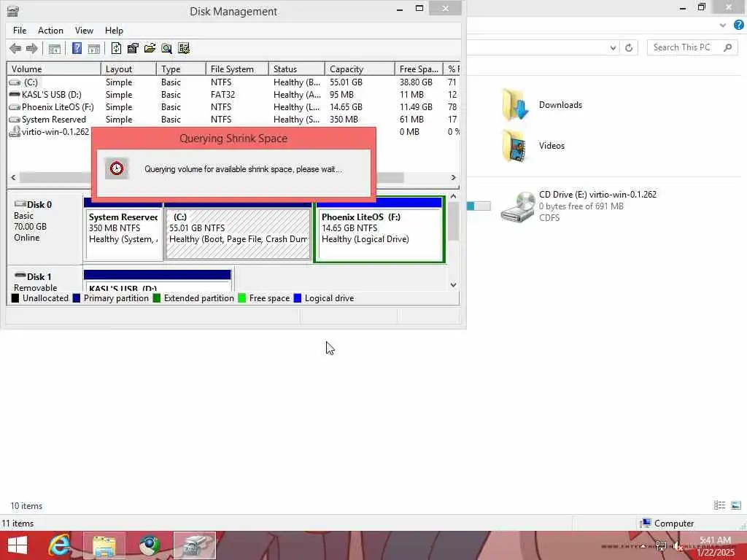Click the taskbar clock showing 5:41 AM

pyautogui.click(x=716, y=545)
